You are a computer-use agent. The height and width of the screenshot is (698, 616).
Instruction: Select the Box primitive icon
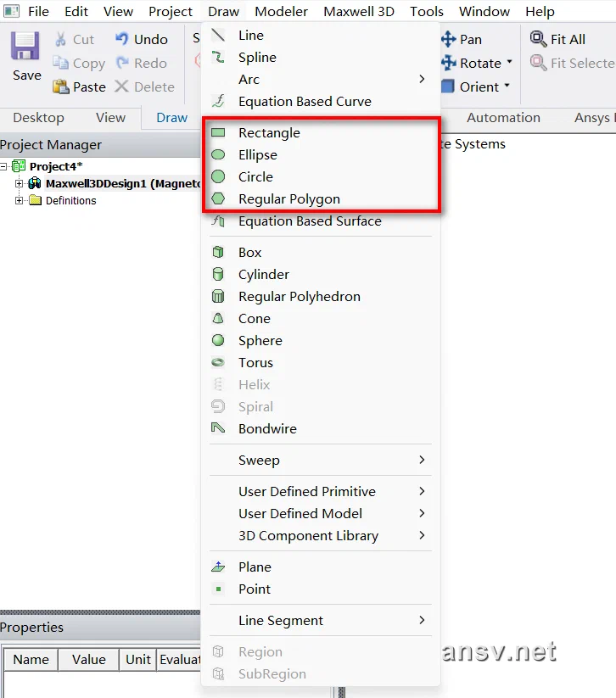tap(218, 252)
